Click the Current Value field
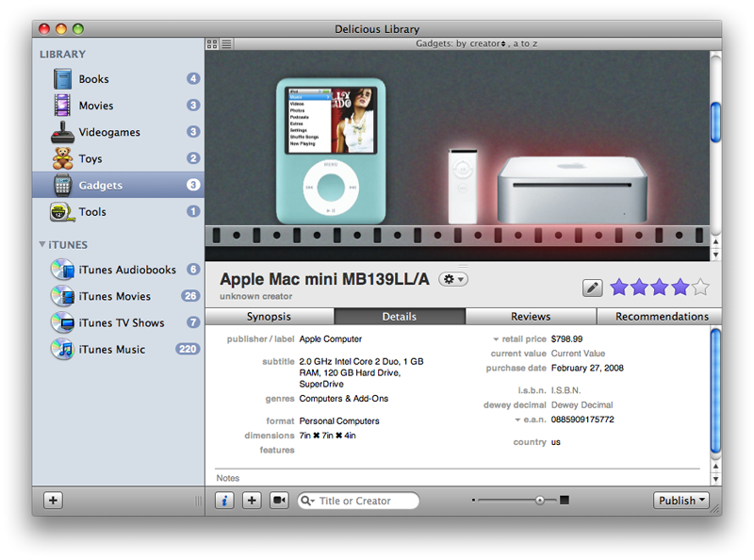This screenshot has width=754, height=560. (578, 354)
